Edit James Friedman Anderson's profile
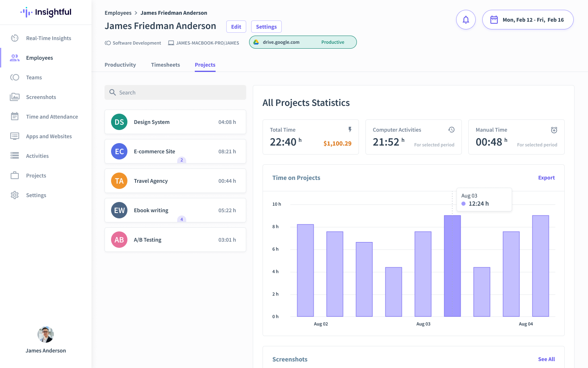The height and width of the screenshot is (368, 588). coord(236,27)
